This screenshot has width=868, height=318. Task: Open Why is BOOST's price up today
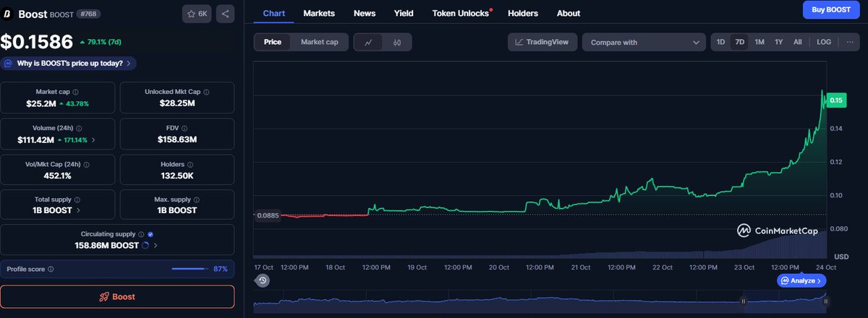click(69, 63)
